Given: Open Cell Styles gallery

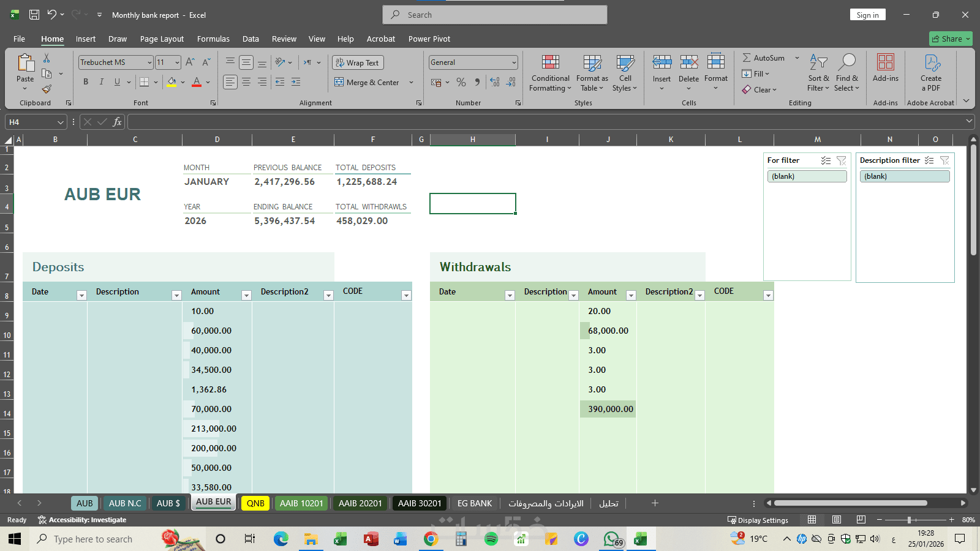Looking at the screenshot, I should (x=625, y=73).
